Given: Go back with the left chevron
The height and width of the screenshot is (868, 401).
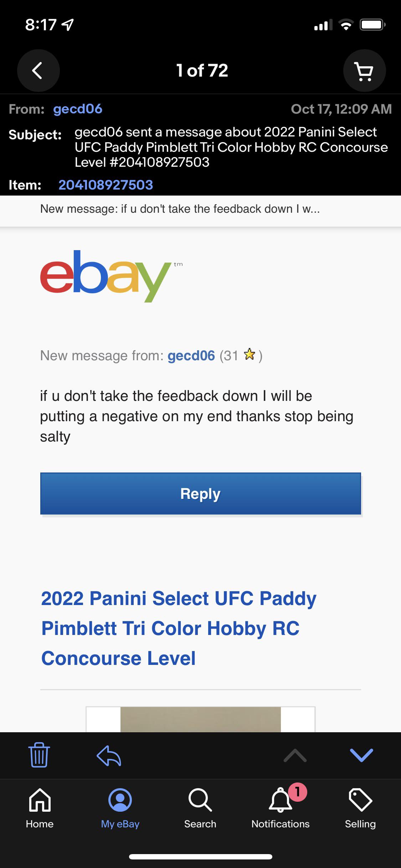Looking at the screenshot, I should 38,70.
